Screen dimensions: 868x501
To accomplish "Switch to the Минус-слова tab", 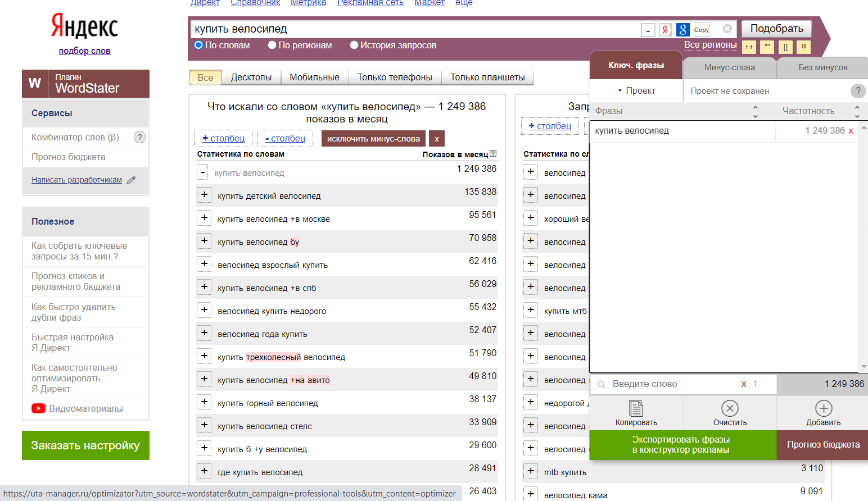I will tap(730, 67).
